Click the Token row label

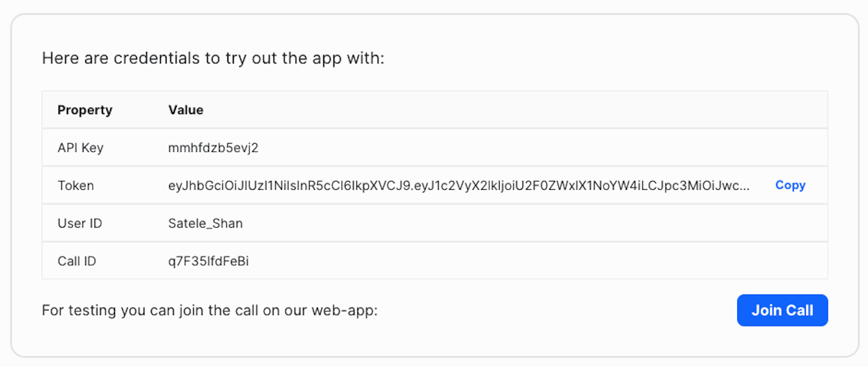click(x=75, y=185)
